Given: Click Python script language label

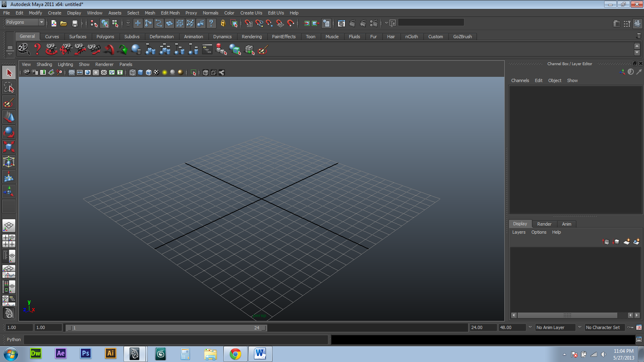Looking at the screenshot, I should click(14, 339).
